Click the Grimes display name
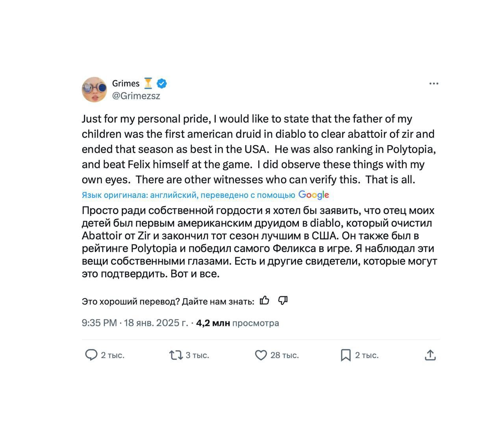 point(126,84)
